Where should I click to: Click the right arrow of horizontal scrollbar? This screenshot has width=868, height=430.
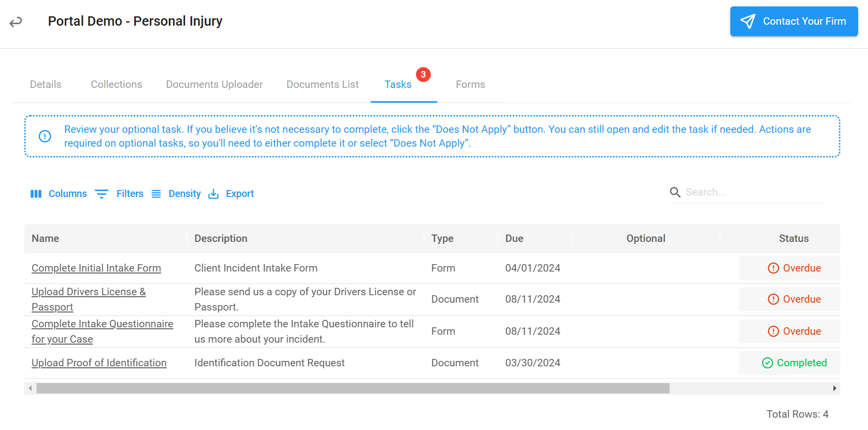click(x=834, y=389)
